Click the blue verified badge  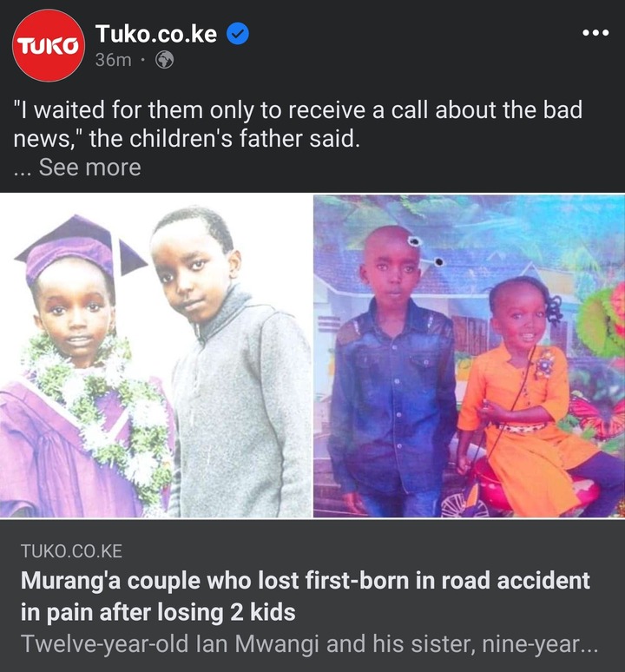pos(238,34)
